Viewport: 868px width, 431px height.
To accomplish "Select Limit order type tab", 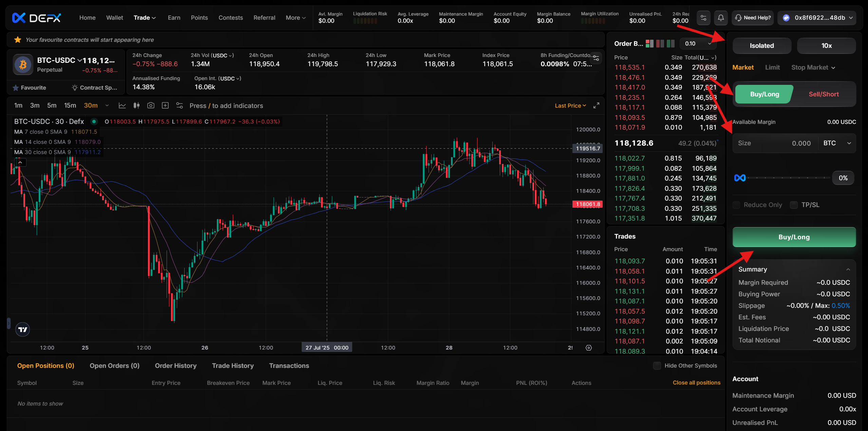I will point(772,67).
